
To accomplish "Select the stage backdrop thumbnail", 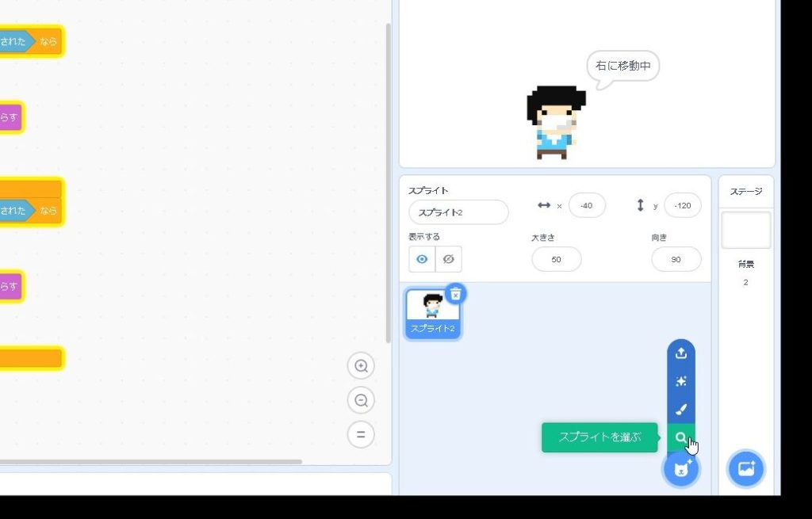I will pyautogui.click(x=745, y=230).
